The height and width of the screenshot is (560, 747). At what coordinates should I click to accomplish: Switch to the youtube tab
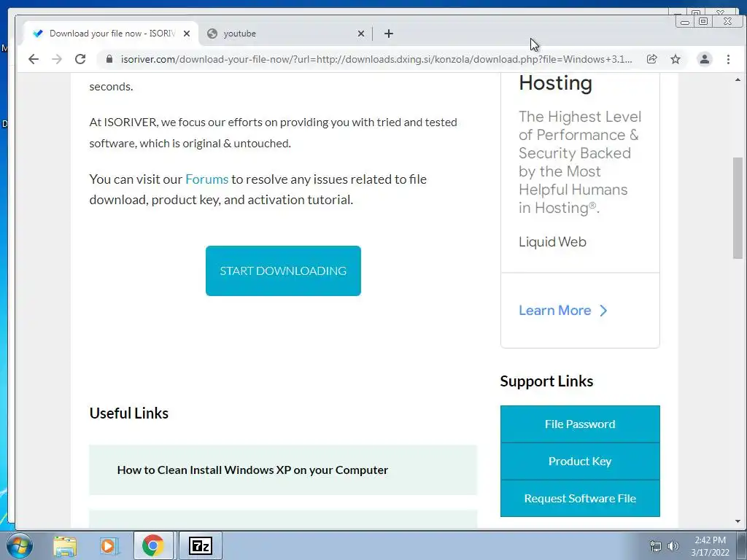(x=286, y=34)
